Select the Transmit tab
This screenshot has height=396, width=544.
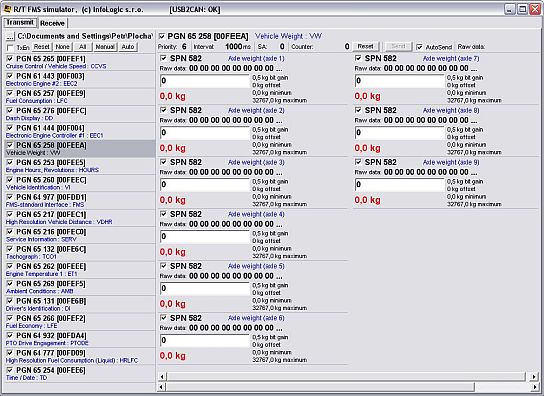20,23
